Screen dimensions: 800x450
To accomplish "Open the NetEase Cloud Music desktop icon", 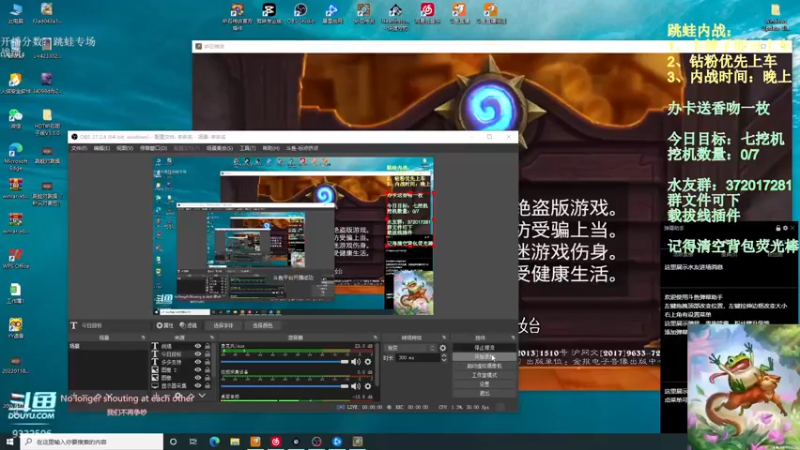I will pyautogui.click(x=427, y=13).
